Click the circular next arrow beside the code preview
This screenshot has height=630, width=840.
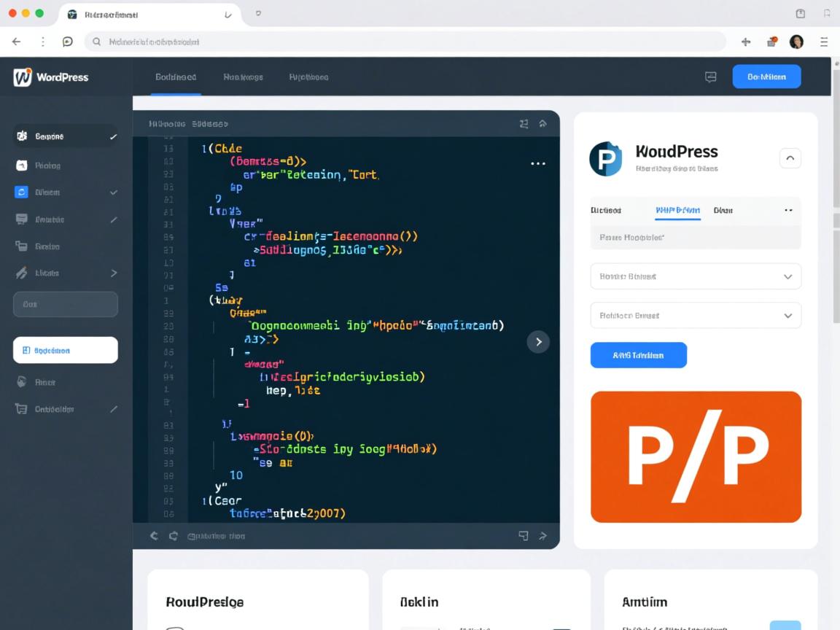pos(538,341)
